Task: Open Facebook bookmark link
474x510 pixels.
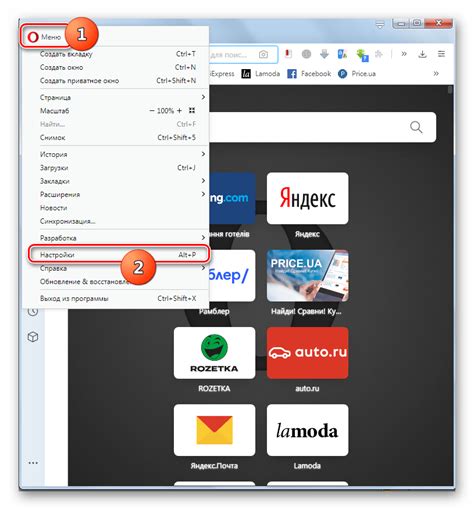Action: (x=309, y=74)
